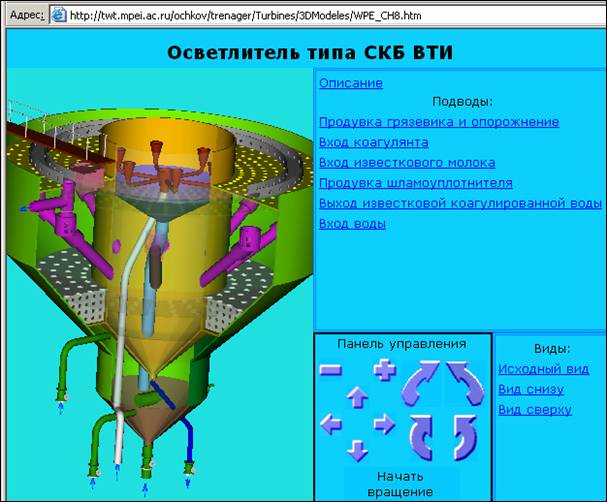The height and width of the screenshot is (502, 607).
Task: Click "Начать вращение" to start rotation
Action: pyautogui.click(x=400, y=484)
